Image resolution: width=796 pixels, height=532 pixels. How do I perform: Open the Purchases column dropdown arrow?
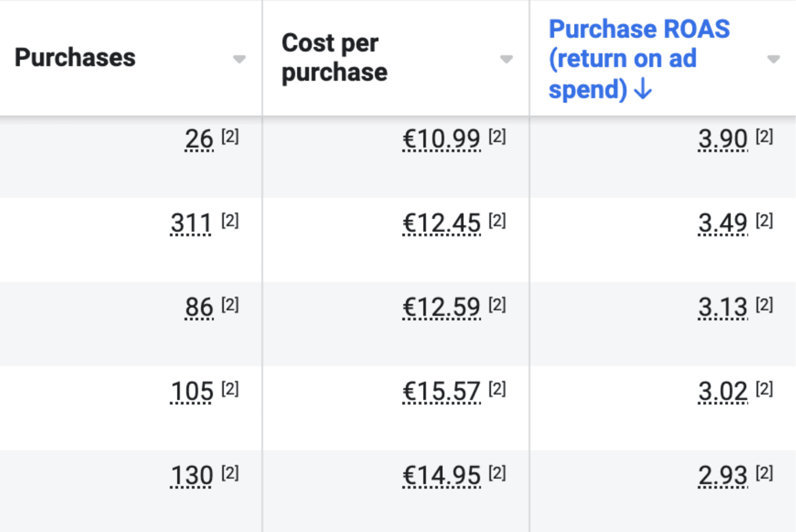tap(239, 59)
